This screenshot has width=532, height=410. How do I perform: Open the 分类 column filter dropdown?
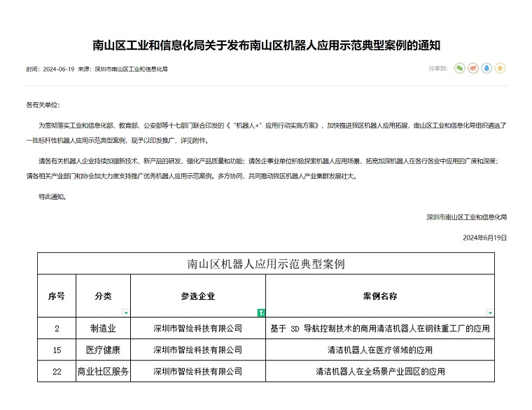(x=125, y=313)
